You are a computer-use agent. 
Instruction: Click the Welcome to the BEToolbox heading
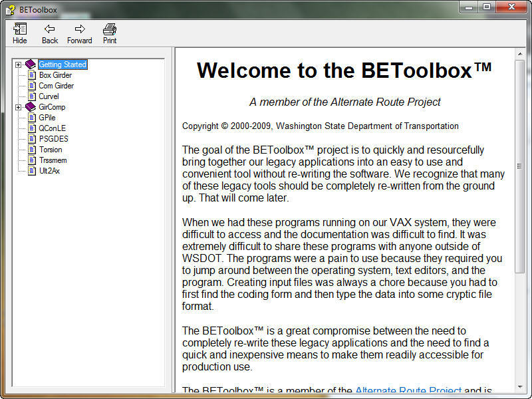[x=344, y=70]
